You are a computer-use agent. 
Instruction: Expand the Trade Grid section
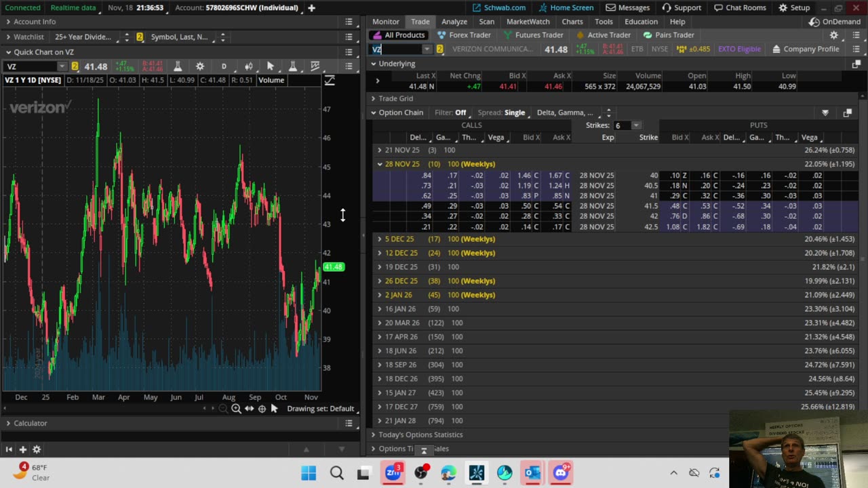pyautogui.click(x=373, y=99)
